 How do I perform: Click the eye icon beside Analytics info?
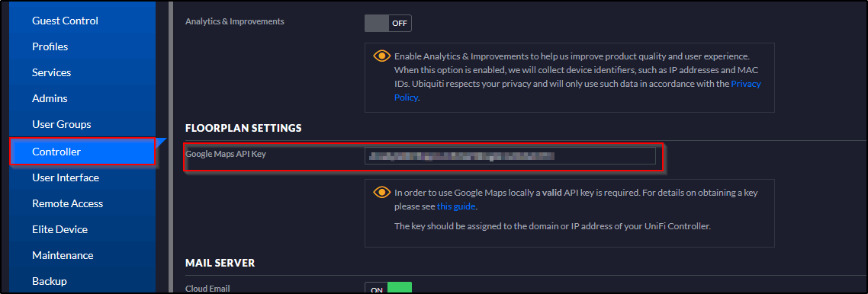[x=381, y=56]
